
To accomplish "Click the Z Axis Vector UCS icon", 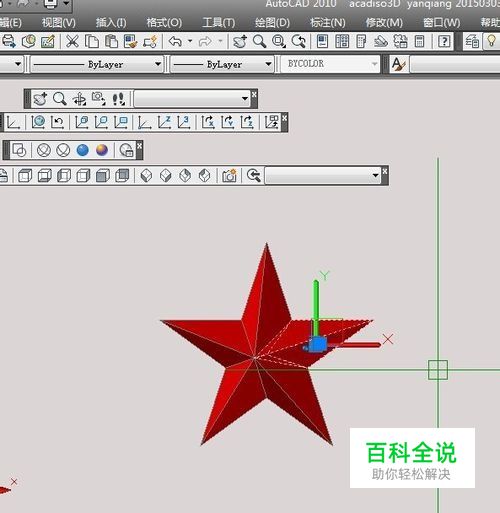I will 164,122.
